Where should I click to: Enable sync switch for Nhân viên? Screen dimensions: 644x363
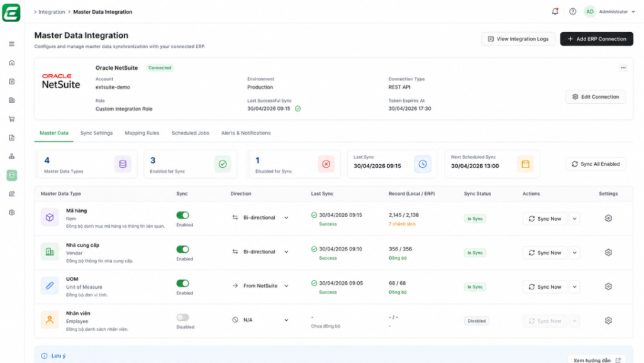coord(183,318)
